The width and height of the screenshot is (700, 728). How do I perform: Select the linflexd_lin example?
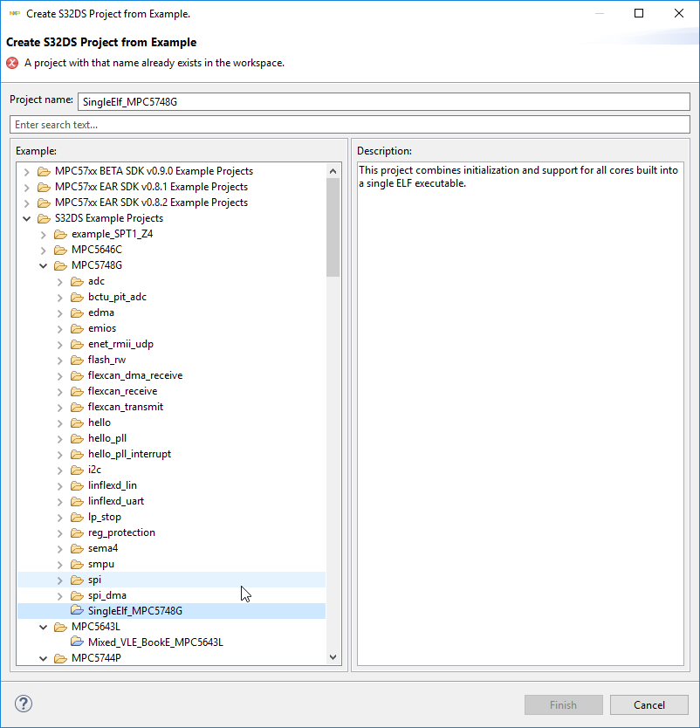coord(113,485)
